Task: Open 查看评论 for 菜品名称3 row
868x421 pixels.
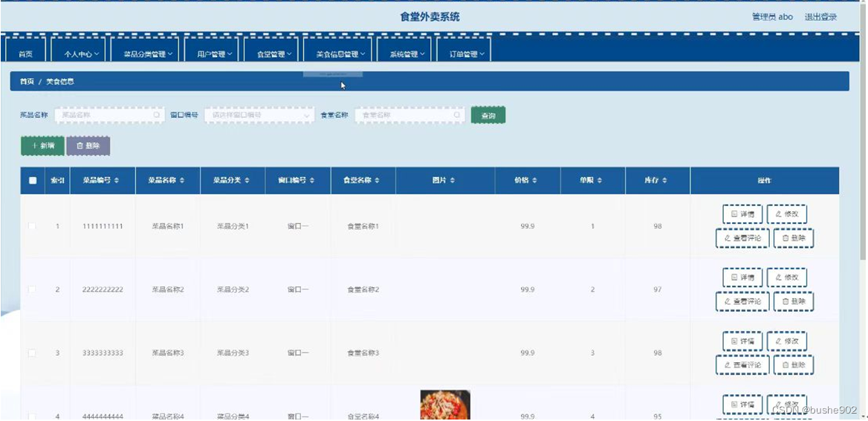Action: [742, 365]
